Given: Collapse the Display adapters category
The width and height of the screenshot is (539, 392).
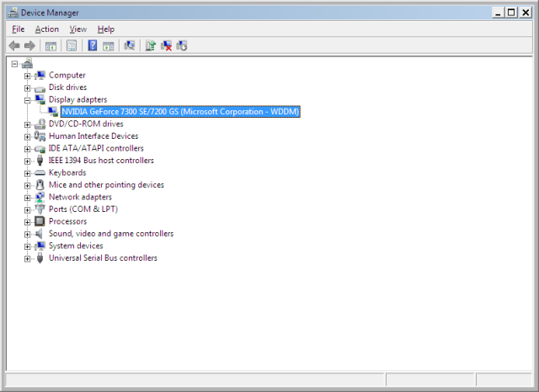Looking at the screenshot, I should click(x=27, y=100).
